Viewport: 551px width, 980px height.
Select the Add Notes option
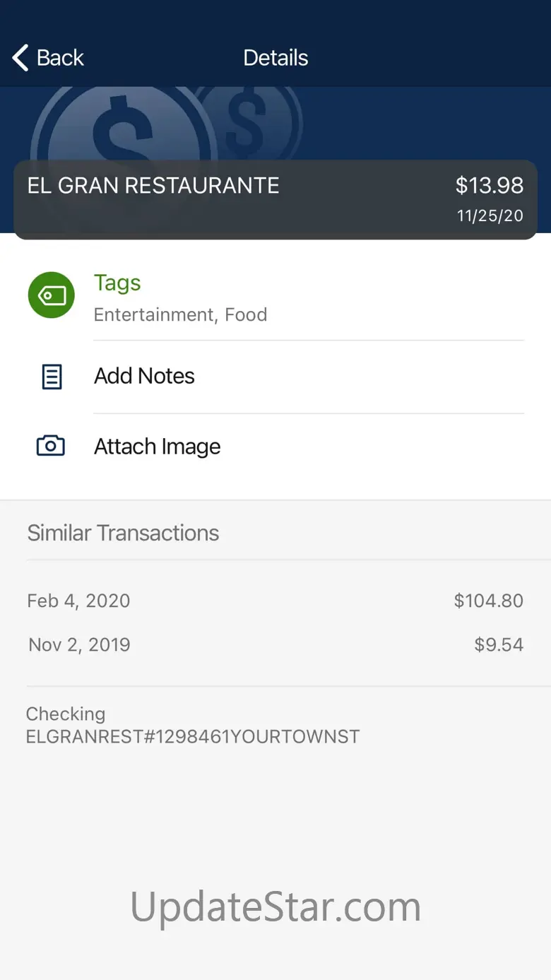pyautogui.click(x=144, y=376)
